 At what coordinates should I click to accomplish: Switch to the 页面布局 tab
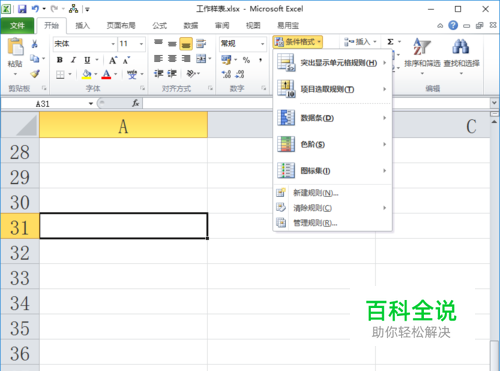point(121,26)
